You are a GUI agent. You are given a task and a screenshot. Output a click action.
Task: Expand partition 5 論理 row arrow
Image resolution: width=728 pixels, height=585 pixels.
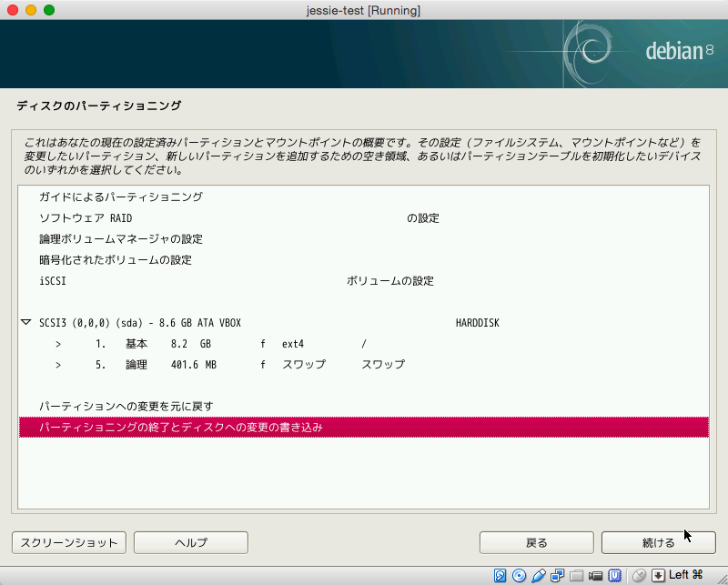[x=58, y=365]
